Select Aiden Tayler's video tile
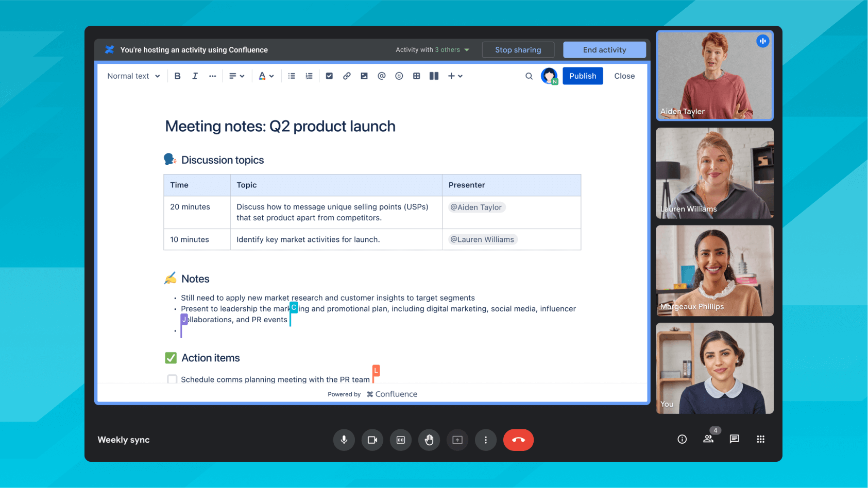The image size is (868, 488). tap(714, 76)
